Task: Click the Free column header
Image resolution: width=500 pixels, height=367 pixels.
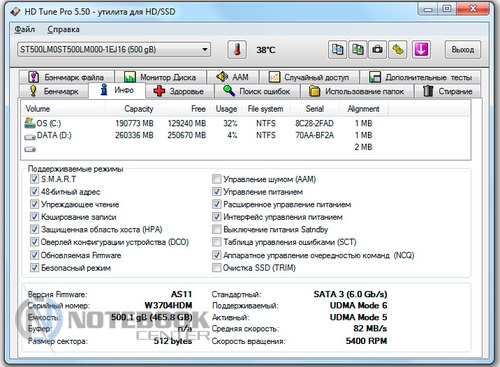Action: (x=184, y=109)
